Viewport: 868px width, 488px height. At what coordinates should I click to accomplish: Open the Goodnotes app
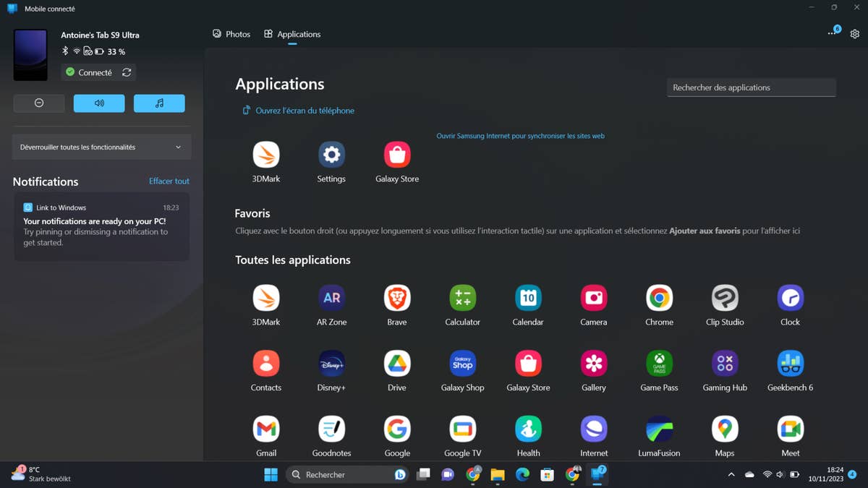click(331, 430)
